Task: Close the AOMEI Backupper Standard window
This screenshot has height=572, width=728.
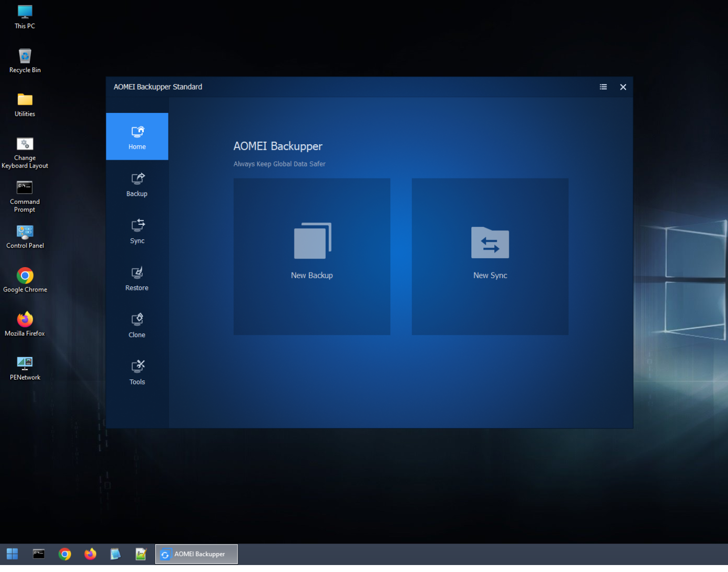Action: point(623,87)
